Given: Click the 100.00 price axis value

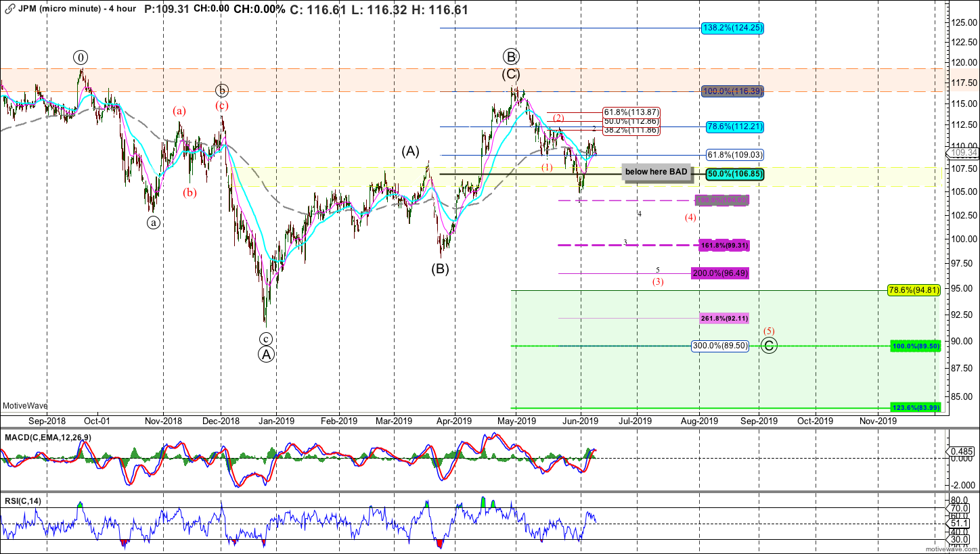Looking at the screenshot, I should click(x=964, y=238).
